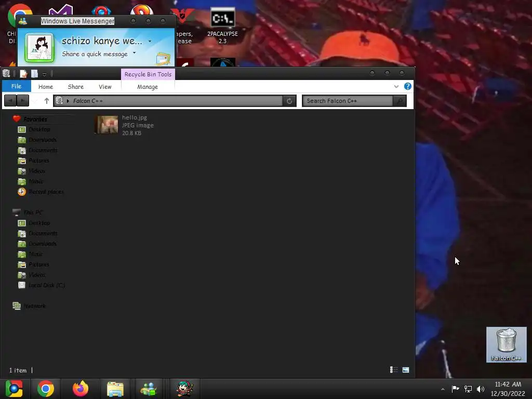532x399 pixels.
Task: Click the New Folder icon in quick access toolbar
Action: coord(34,74)
